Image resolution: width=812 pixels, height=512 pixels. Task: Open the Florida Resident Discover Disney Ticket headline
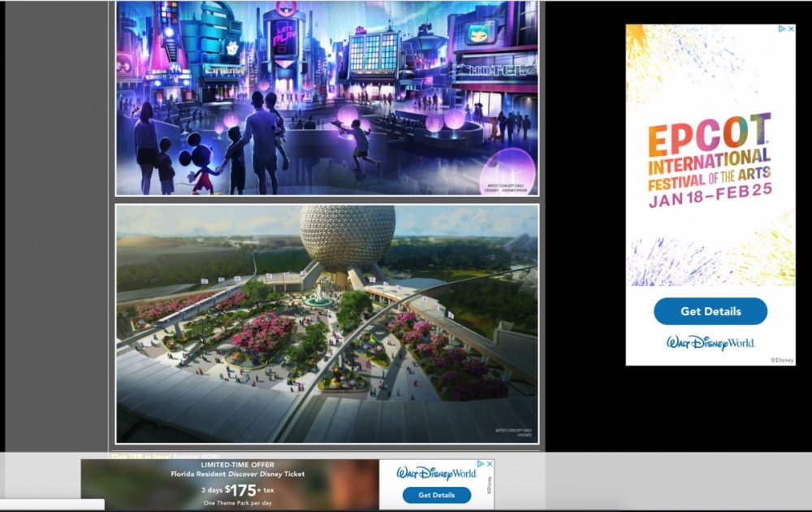pyautogui.click(x=237, y=474)
